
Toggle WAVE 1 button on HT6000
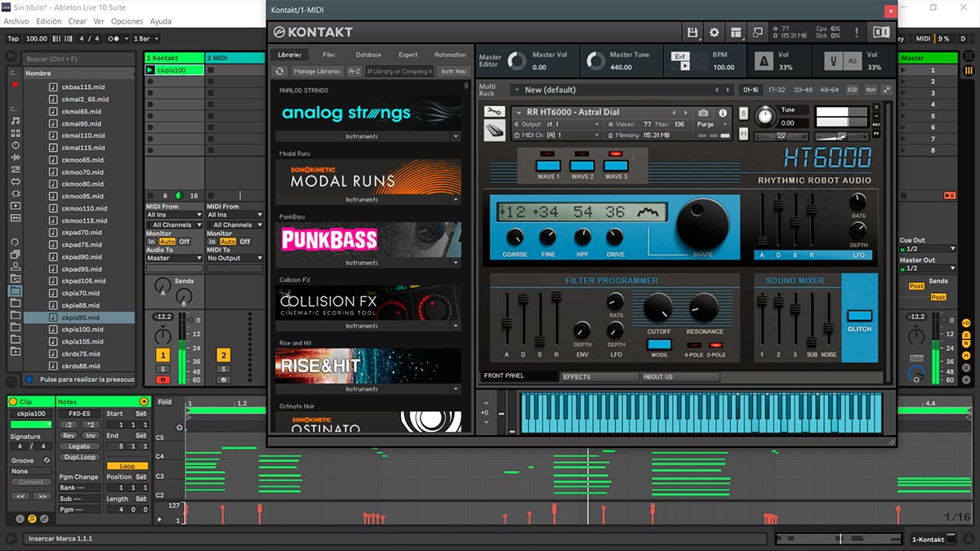pyautogui.click(x=548, y=166)
